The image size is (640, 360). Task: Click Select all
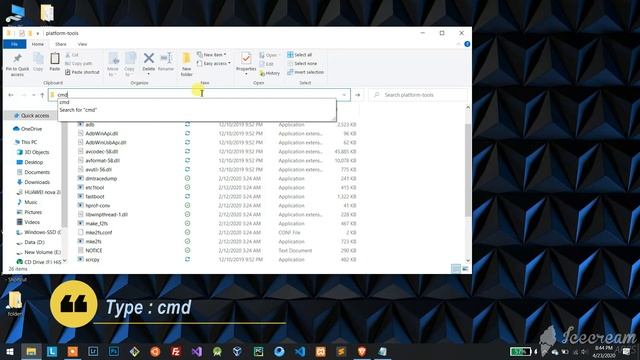300,55
